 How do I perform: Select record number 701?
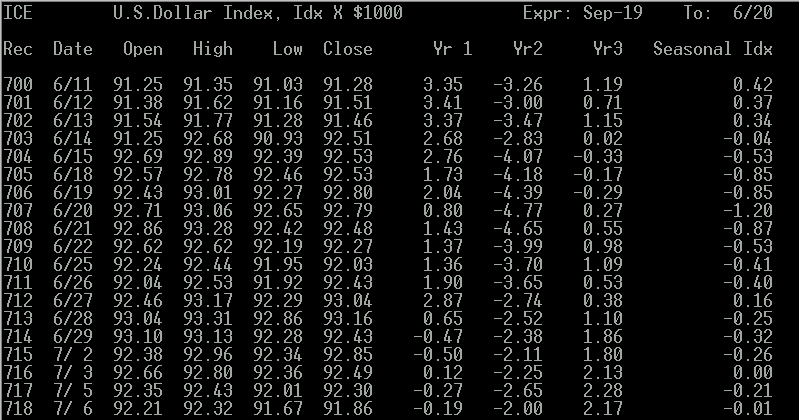pyautogui.click(x=18, y=102)
